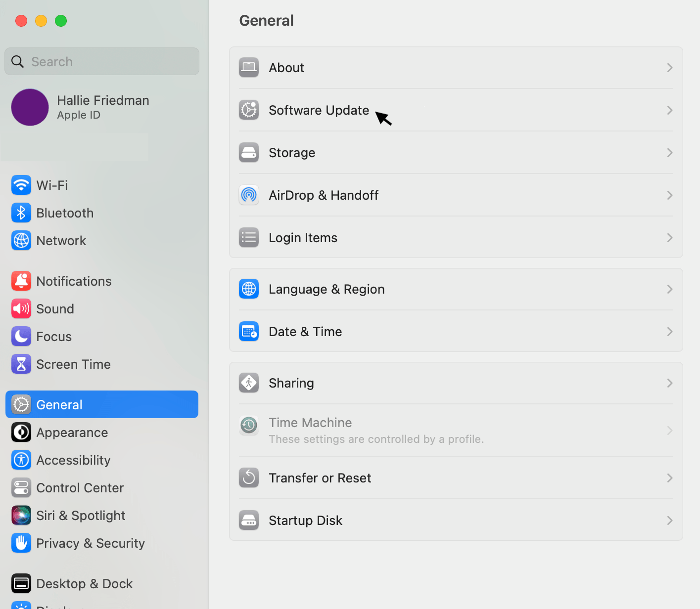700x609 pixels.
Task: Click the Siri & Spotlight label
Action: click(x=81, y=516)
